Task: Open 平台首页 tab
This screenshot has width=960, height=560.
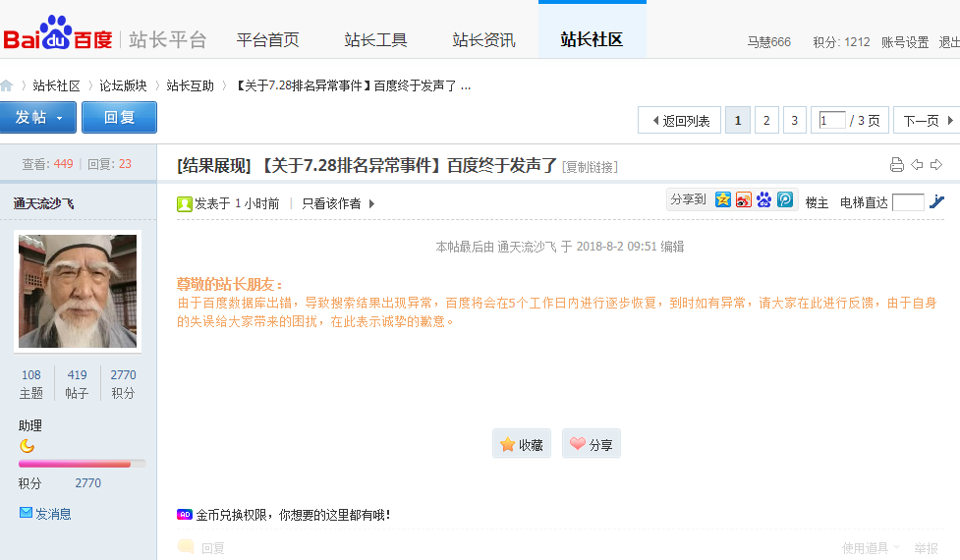Action: click(x=267, y=40)
